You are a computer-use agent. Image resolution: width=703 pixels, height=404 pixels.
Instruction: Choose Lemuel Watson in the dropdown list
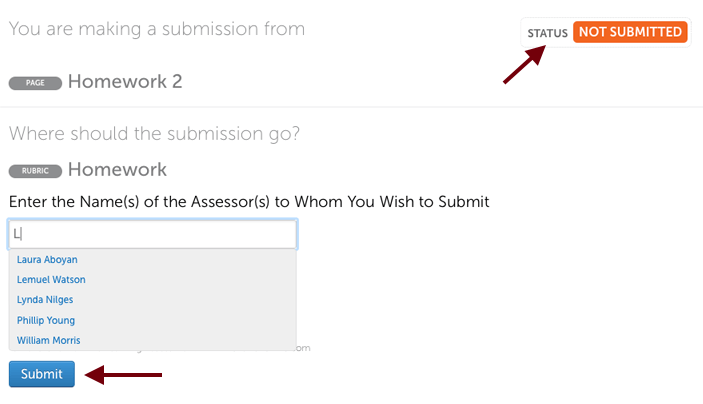coord(51,280)
